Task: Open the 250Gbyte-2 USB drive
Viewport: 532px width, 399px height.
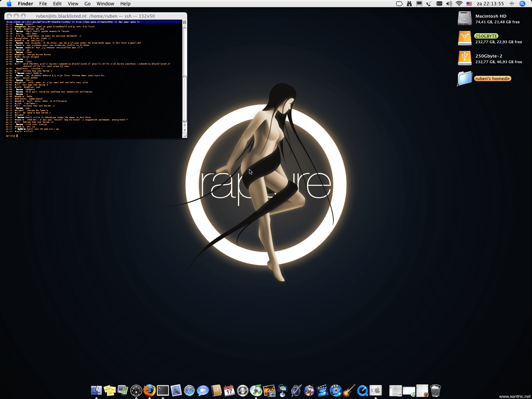Action: [465, 58]
